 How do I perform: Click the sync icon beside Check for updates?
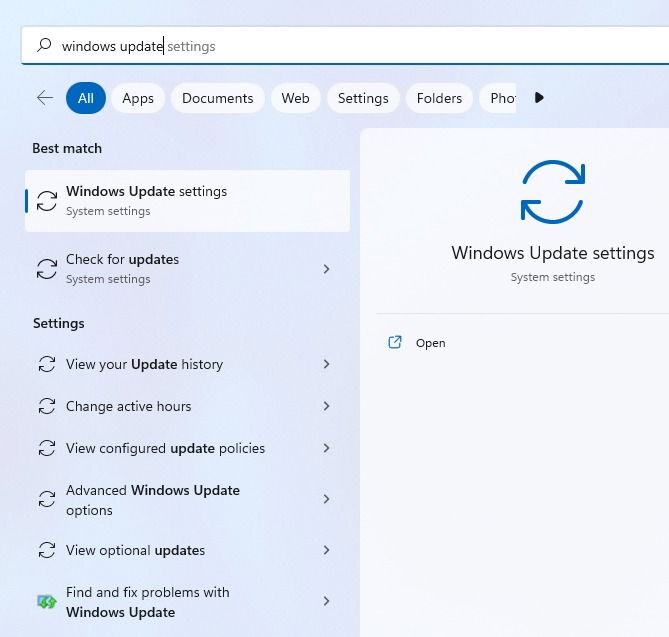pos(47,269)
